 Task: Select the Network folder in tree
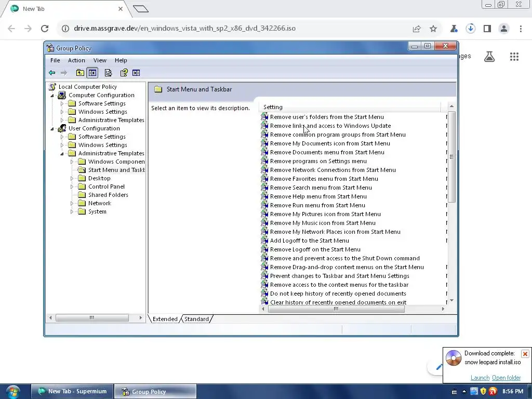99,203
